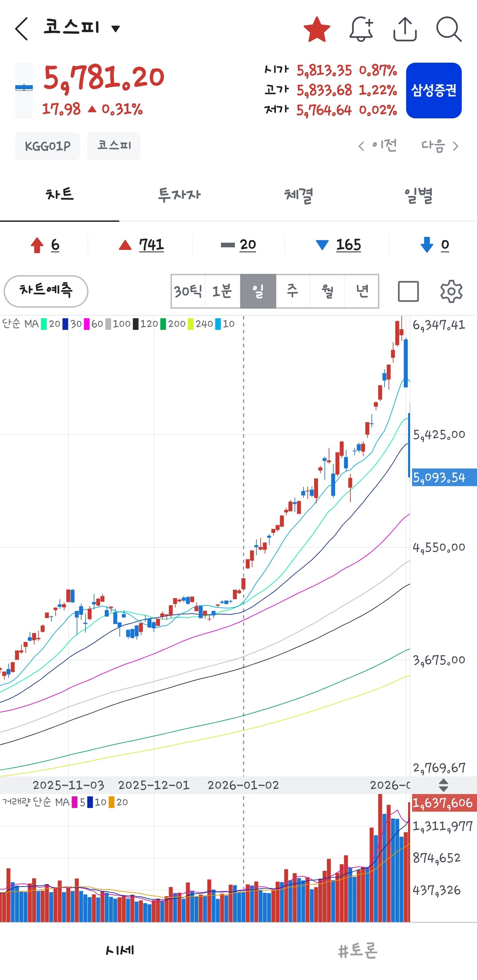The height and width of the screenshot is (980, 477).
Task: Select the 주 weekly chart period
Action: tap(292, 291)
